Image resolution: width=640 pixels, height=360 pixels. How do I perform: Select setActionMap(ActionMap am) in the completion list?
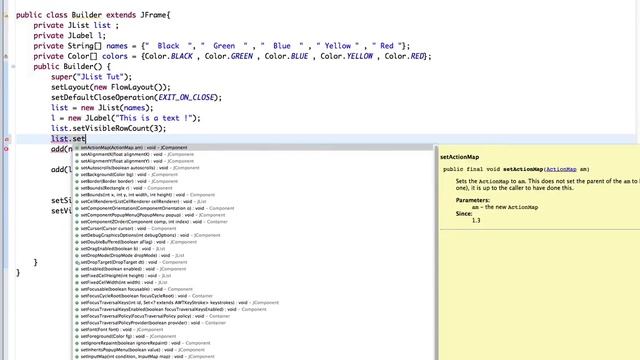coord(253,147)
